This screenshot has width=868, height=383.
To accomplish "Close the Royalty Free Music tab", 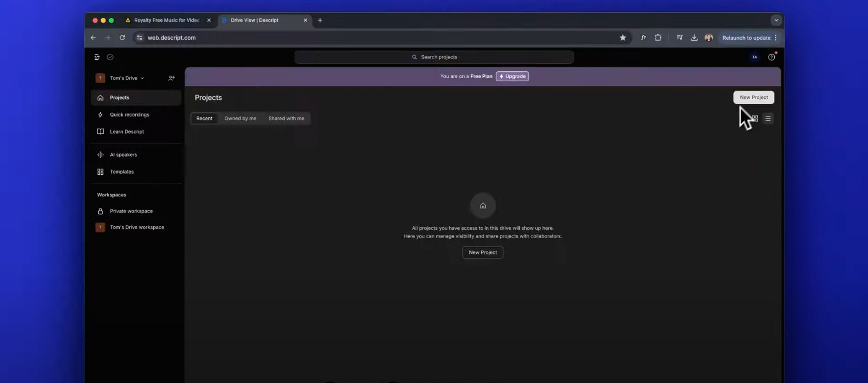I will click(209, 20).
